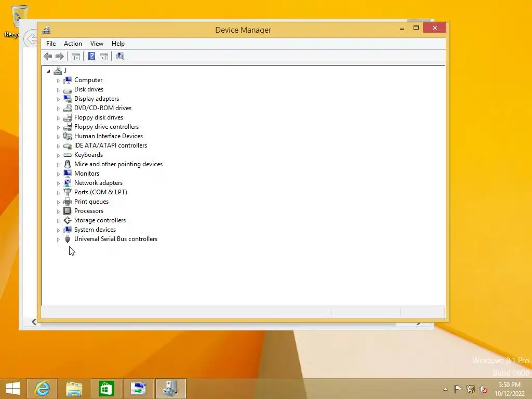Select the Print queues icon
This screenshot has width=532, height=399.
tap(68, 202)
